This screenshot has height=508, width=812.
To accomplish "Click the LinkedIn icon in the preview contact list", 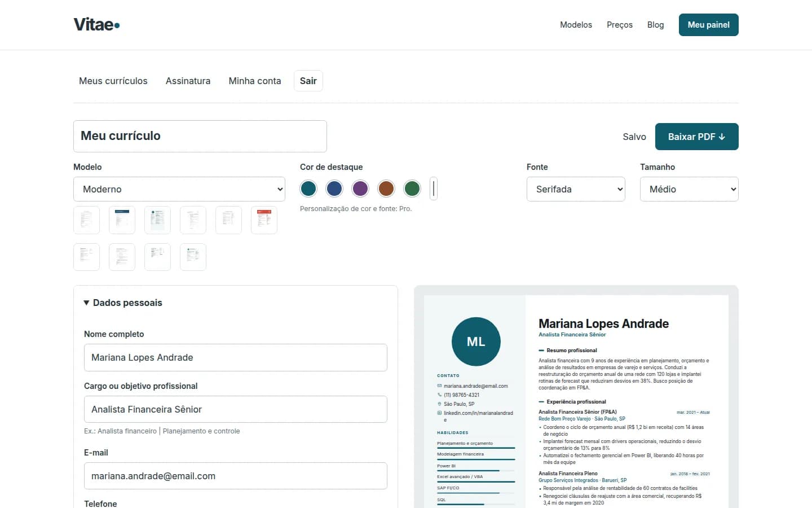I will (439, 413).
